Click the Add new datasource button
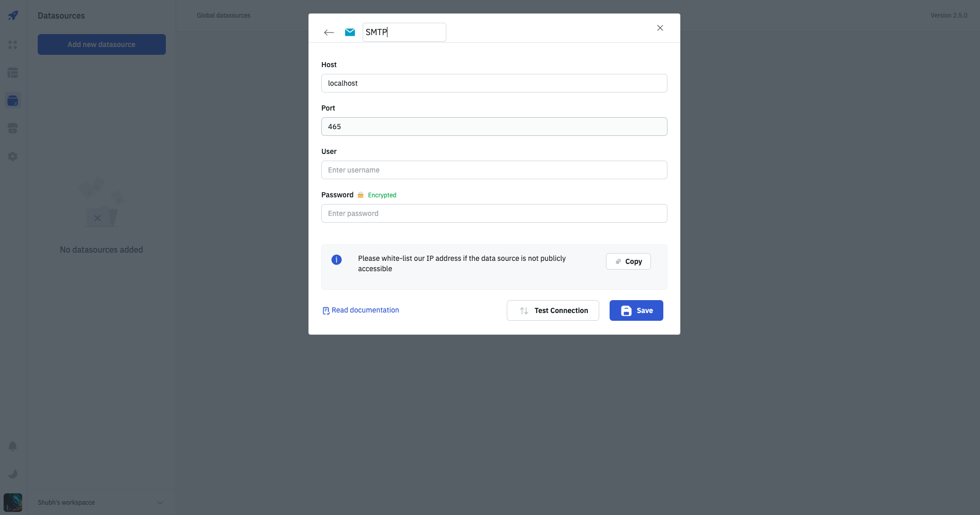Viewport: 980px width, 515px height. coord(101,44)
